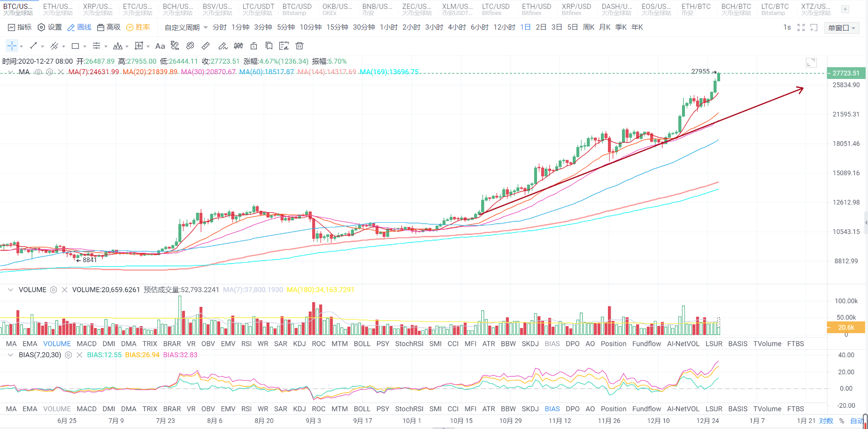Toggle MA indicator visibility eye icon
Image resolution: width=868 pixels, height=429 pixels.
(x=38, y=72)
